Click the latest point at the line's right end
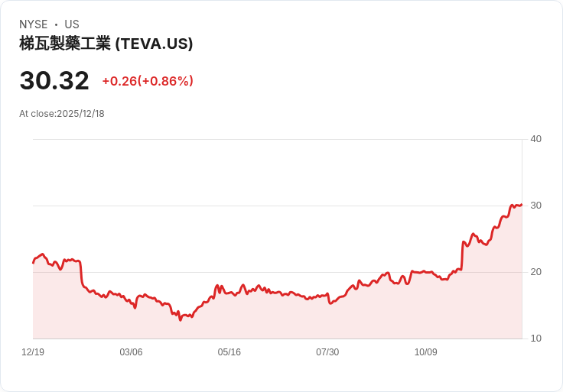Image resolution: width=563 pixels, height=392 pixels. (521, 205)
